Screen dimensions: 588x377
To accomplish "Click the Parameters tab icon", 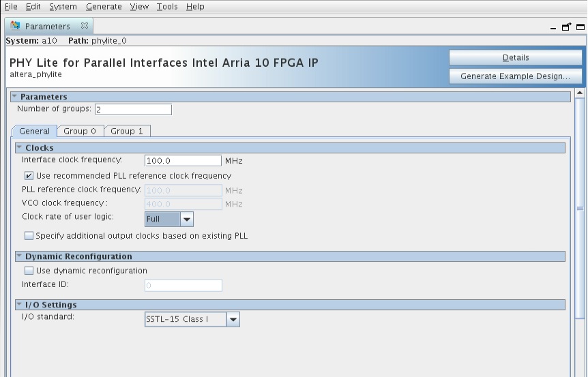I will point(16,26).
